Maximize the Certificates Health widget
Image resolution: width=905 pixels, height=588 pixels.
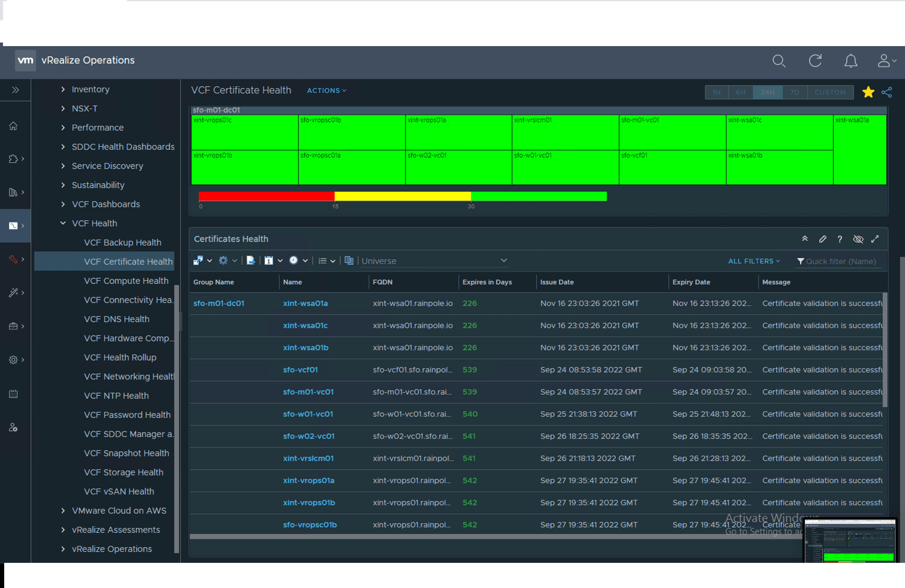875,239
